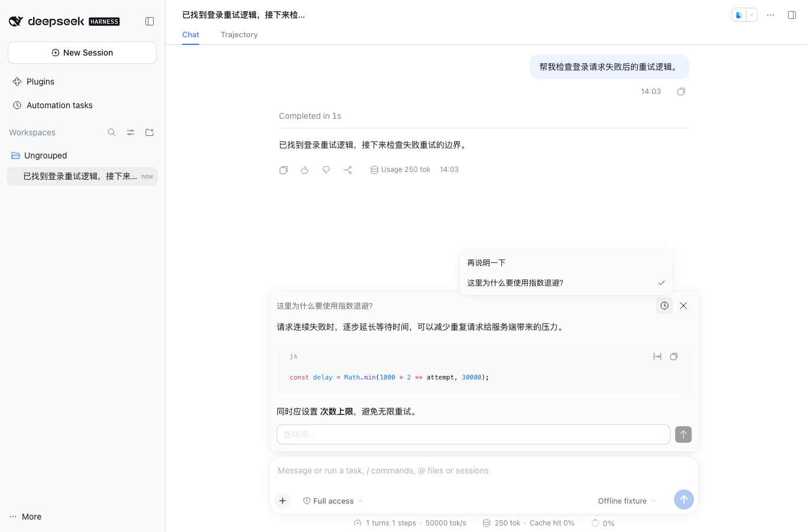This screenshot has width=807, height=532.
Task: Open the app selector dropdown arrow in header
Action: pyautogui.click(x=751, y=15)
